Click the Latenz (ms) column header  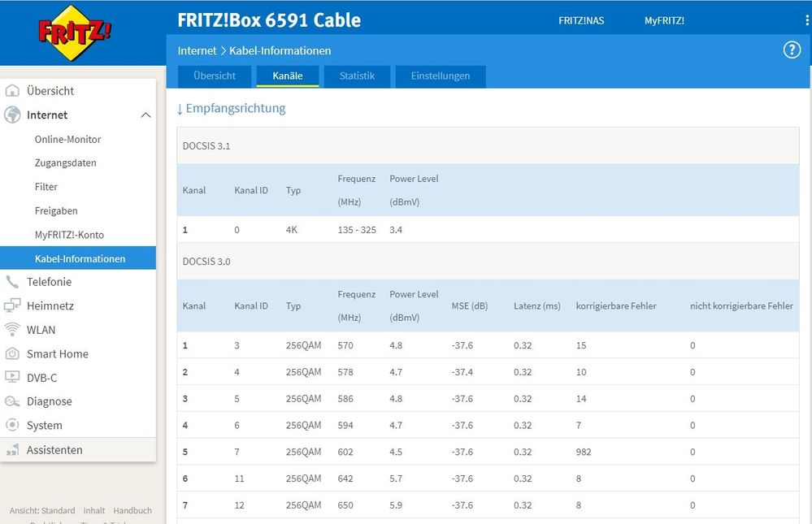(537, 306)
